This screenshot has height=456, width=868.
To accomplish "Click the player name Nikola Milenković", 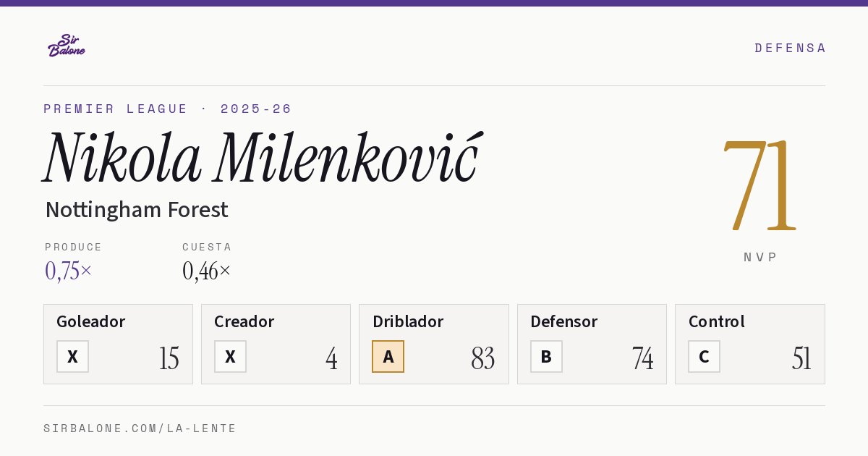I will tap(261, 156).
